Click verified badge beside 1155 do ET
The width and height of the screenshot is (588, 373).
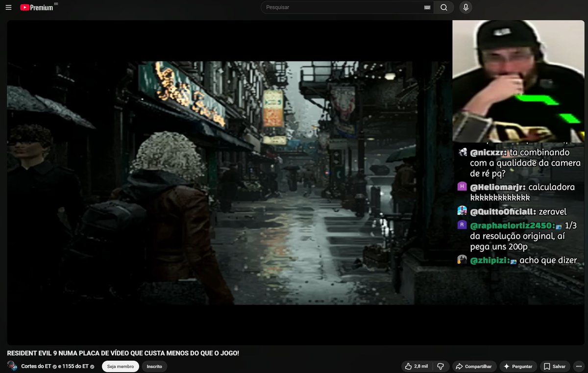92,367
